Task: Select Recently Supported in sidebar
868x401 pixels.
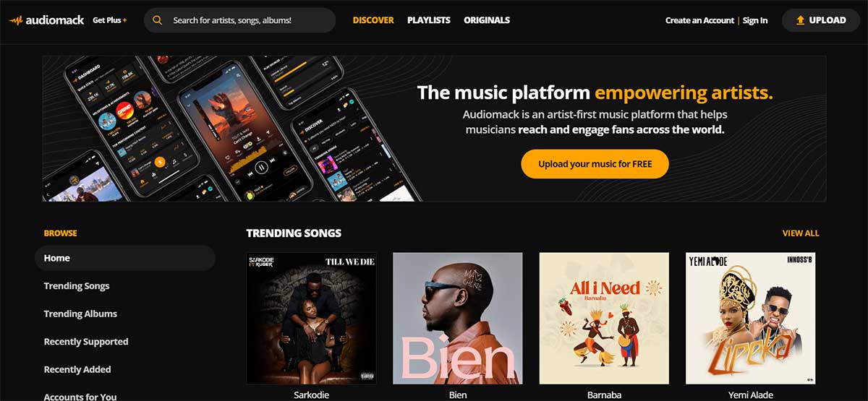Action: point(86,342)
